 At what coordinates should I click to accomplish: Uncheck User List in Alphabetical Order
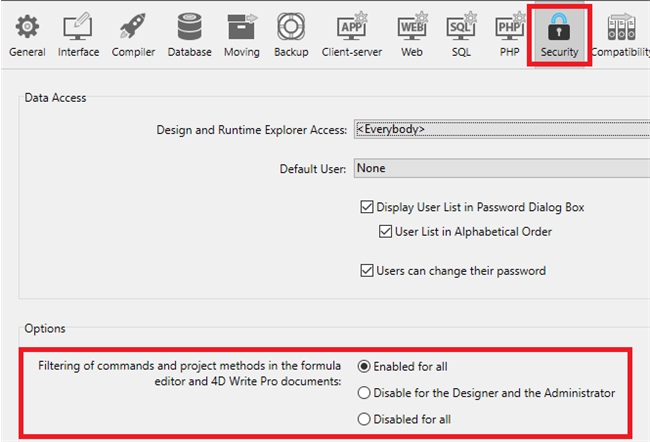point(386,232)
